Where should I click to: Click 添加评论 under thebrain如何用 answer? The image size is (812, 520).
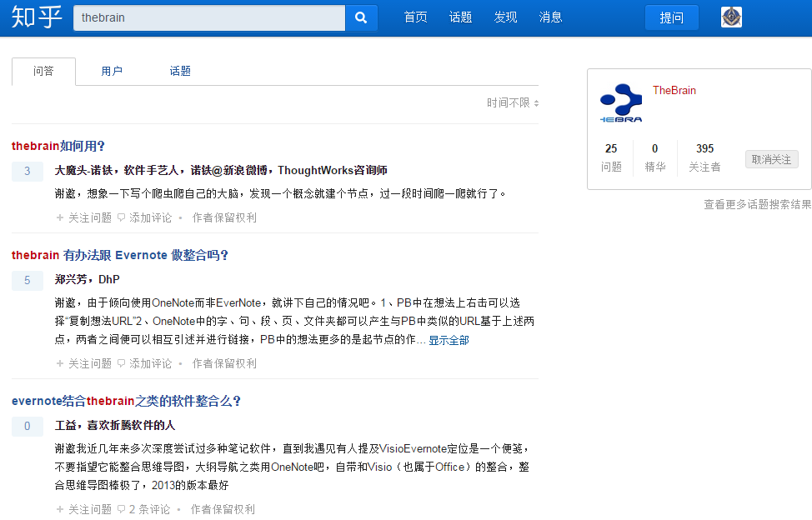pos(144,217)
